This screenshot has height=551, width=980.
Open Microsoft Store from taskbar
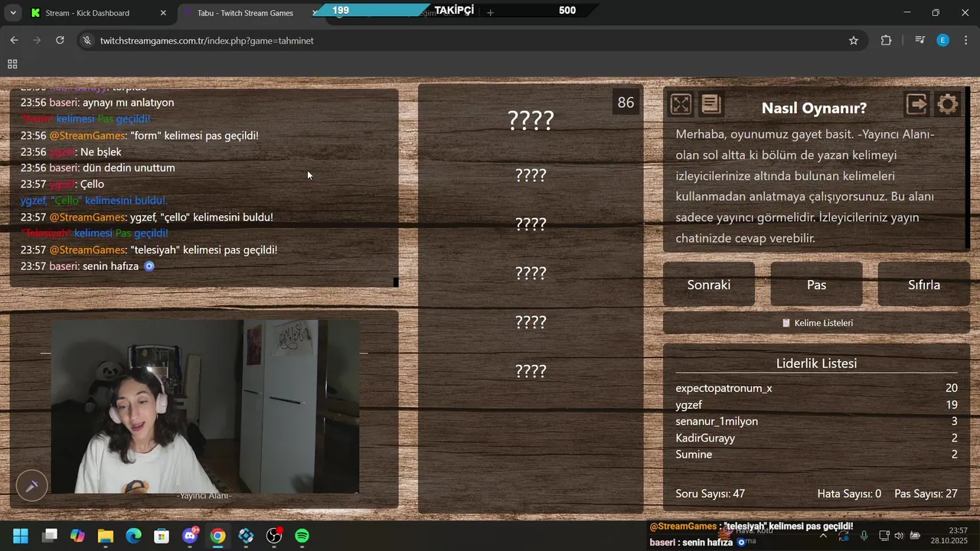[162, 536]
